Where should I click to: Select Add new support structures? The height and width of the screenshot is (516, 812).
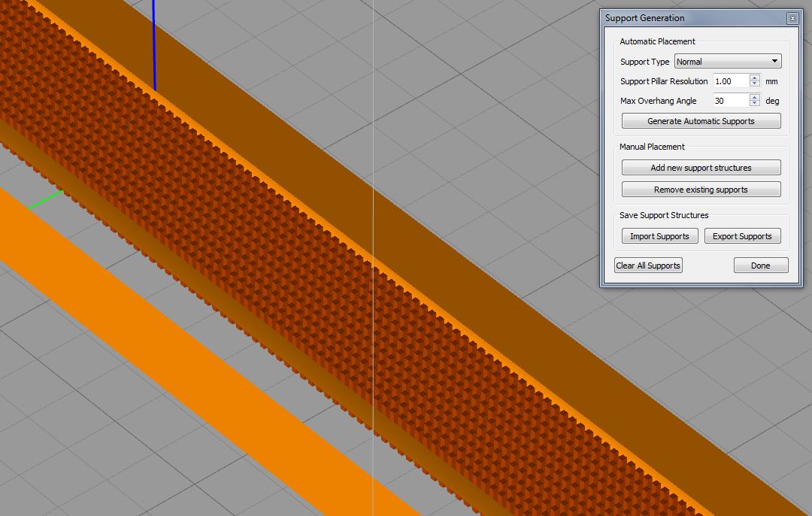701,167
